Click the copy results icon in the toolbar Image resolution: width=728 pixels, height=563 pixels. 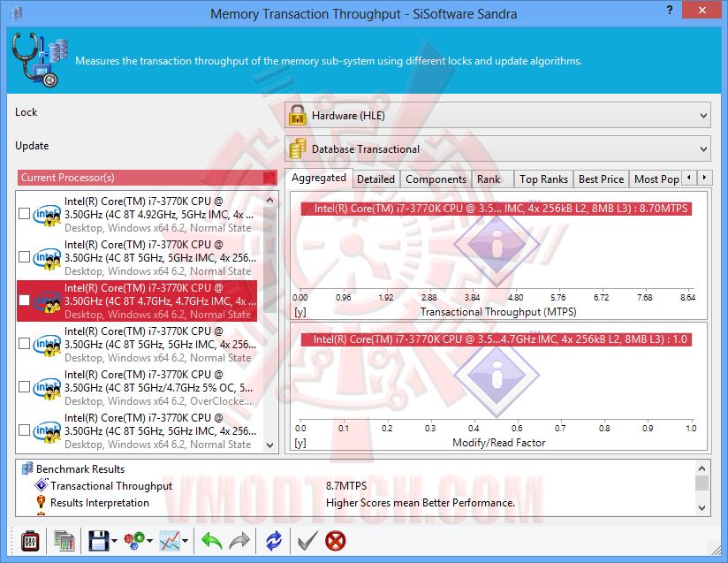coord(64,541)
